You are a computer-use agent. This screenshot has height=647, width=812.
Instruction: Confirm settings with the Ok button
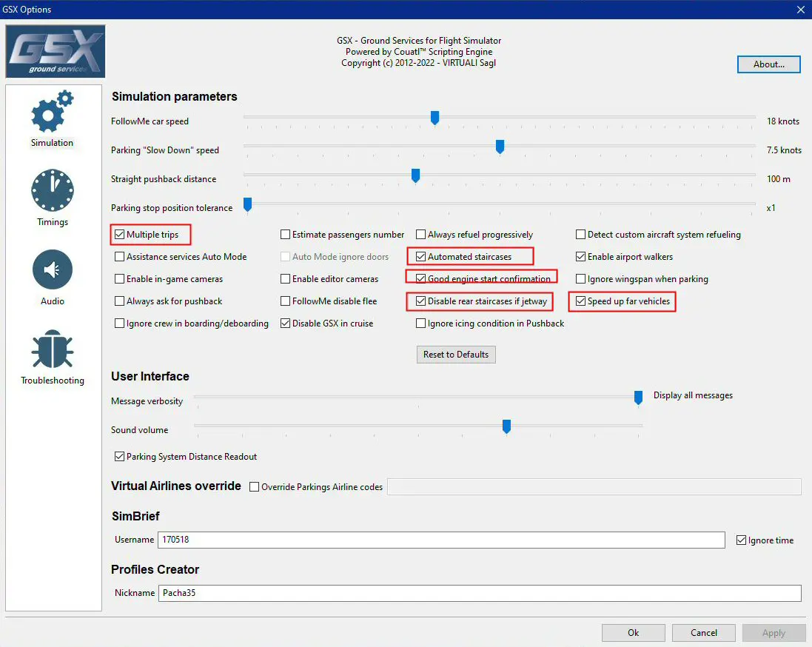(x=634, y=633)
